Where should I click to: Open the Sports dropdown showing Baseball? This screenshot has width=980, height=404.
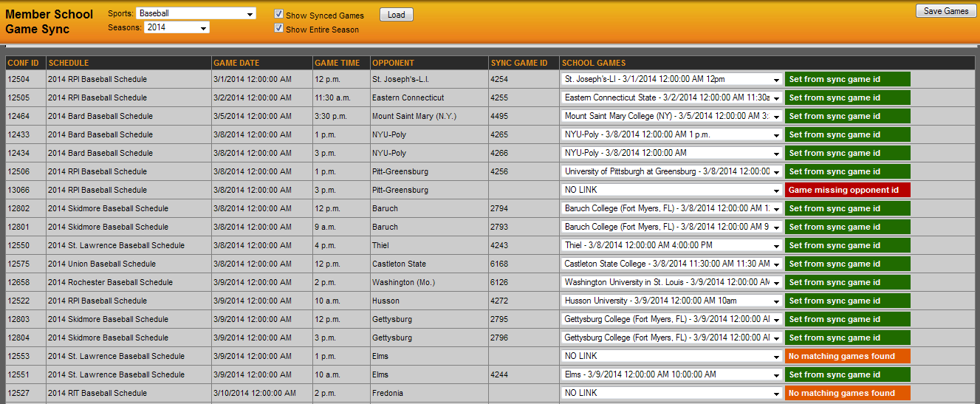click(196, 13)
